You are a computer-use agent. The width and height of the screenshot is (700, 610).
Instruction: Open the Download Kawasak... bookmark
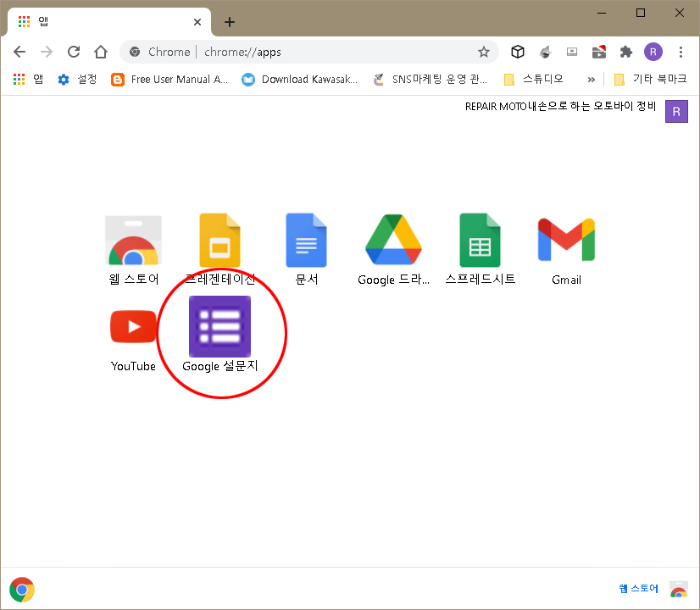[x=299, y=80]
